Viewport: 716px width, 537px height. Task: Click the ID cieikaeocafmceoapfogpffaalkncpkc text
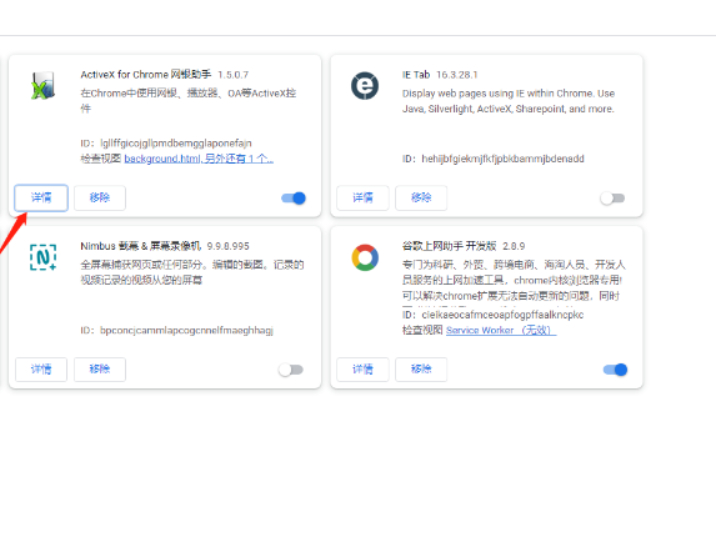tap(493, 315)
